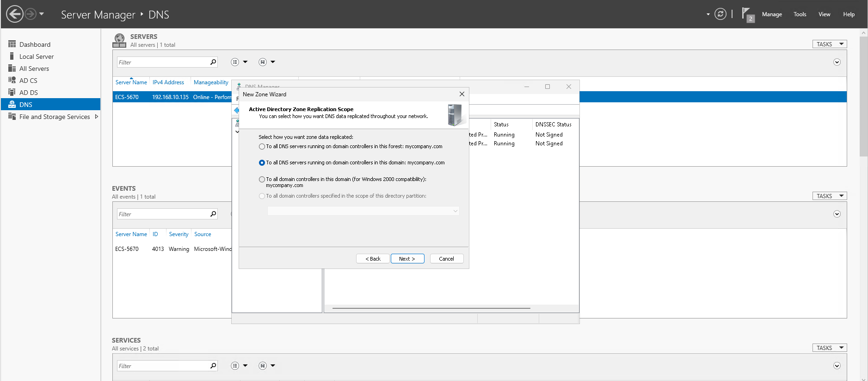Click the Events filter input field

coord(163,214)
